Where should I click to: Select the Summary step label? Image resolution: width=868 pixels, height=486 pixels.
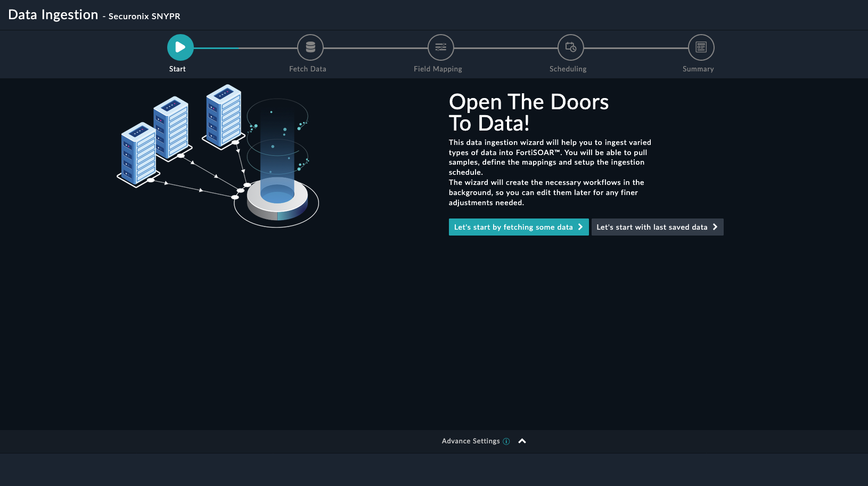698,69
